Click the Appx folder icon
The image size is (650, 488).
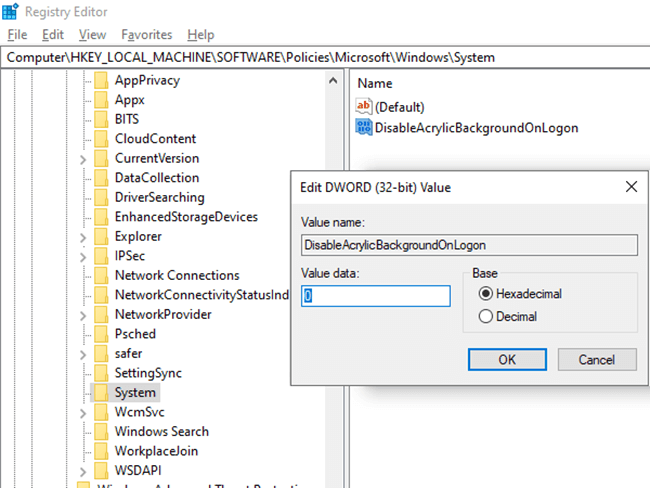pyautogui.click(x=101, y=100)
